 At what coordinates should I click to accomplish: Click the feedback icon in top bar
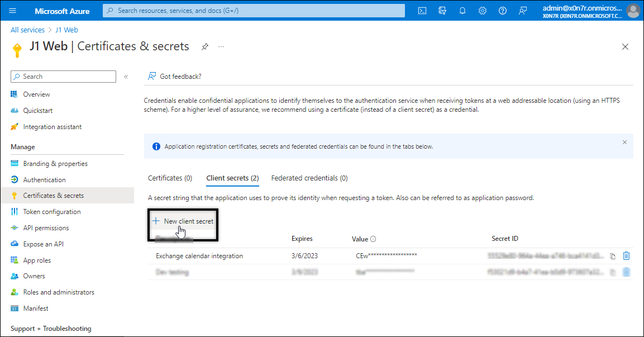(523, 11)
